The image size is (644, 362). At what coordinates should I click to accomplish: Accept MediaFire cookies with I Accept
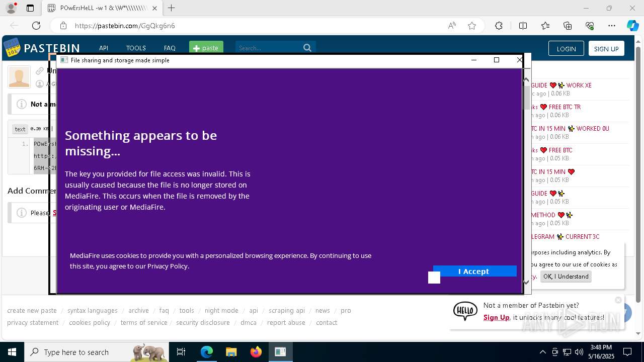click(x=474, y=271)
